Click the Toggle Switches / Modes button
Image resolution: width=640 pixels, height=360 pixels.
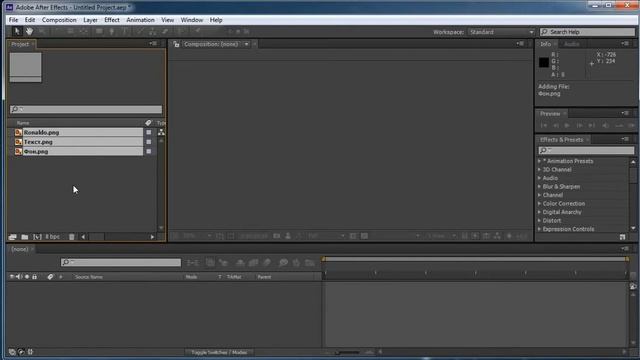click(x=219, y=352)
